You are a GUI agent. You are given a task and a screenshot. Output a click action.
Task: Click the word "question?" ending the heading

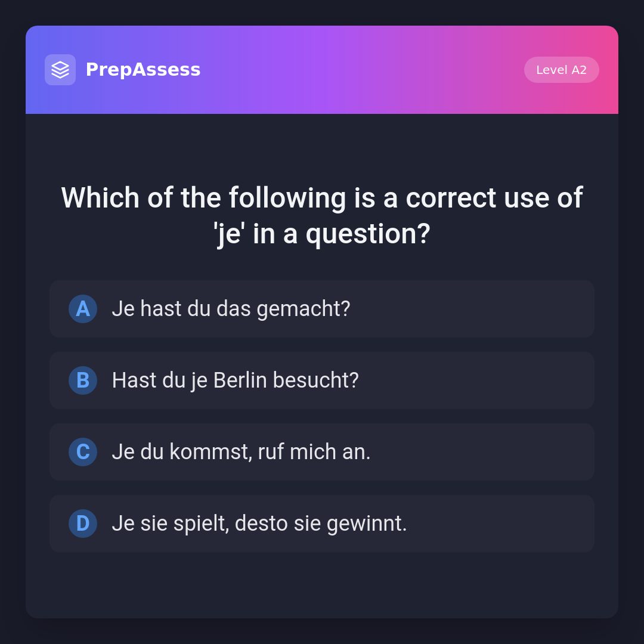tap(368, 234)
